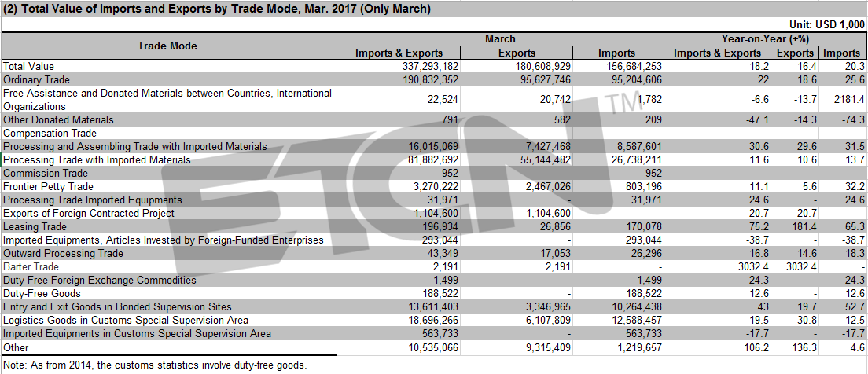Select the 'Ordinary Trade' row label
The height and width of the screenshot is (374, 868).
click(36, 79)
